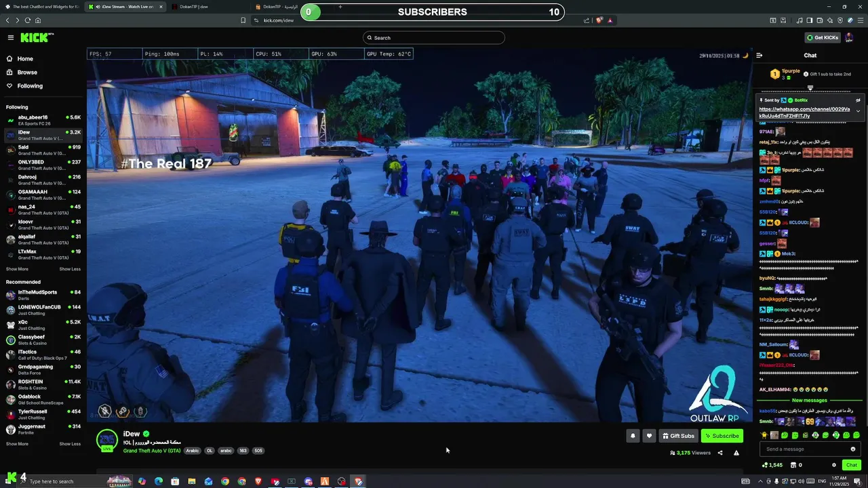Image resolution: width=868 pixels, height=488 pixels.
Task: Open the pinned WhatsApp channel link
Action: coord(804,113)
